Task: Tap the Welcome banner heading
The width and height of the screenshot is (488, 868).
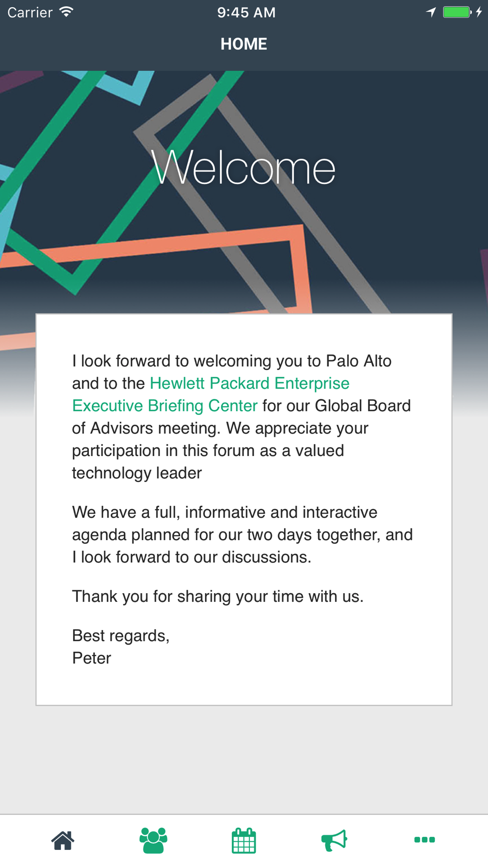Action: click(x=243, y=168)
